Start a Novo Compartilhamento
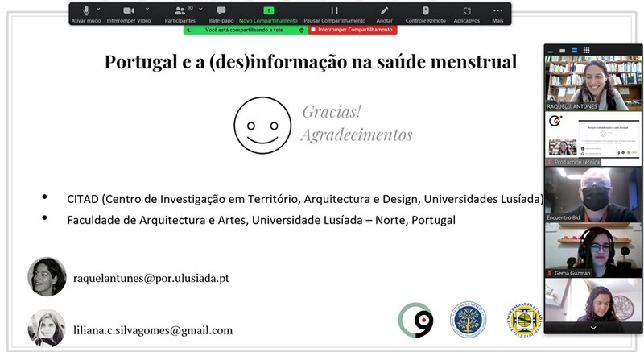644x352 pixels. point(268,11)
